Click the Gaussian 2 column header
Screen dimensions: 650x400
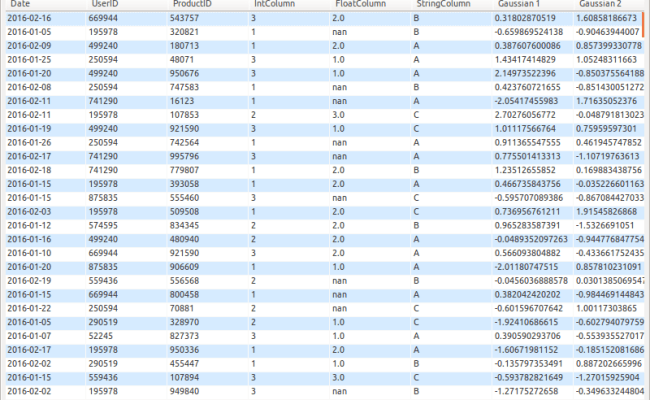point(600,4)
